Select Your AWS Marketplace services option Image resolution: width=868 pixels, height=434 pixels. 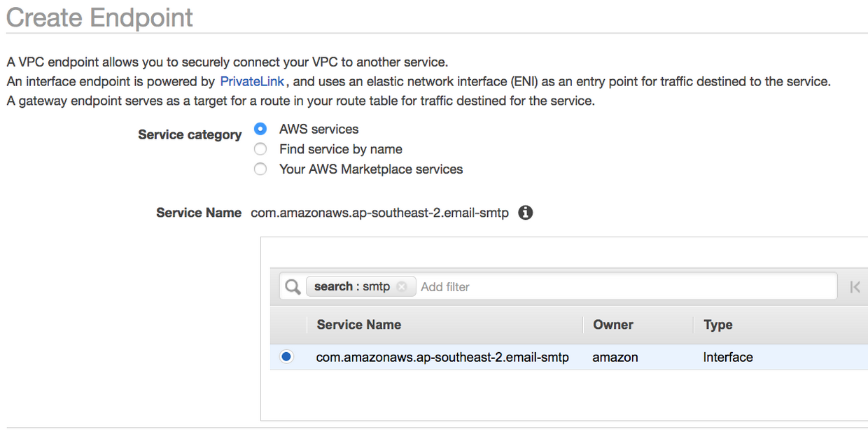point(260,169)
